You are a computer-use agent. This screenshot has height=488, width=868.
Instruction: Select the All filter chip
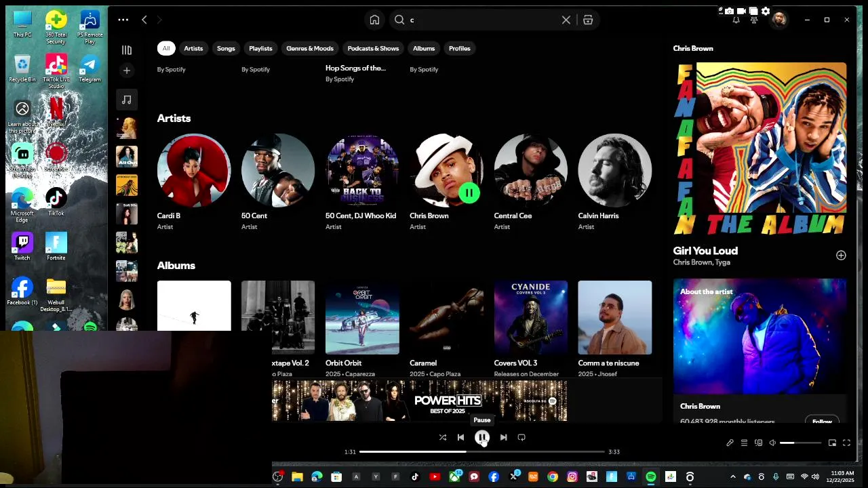click(x=166, y=48)
